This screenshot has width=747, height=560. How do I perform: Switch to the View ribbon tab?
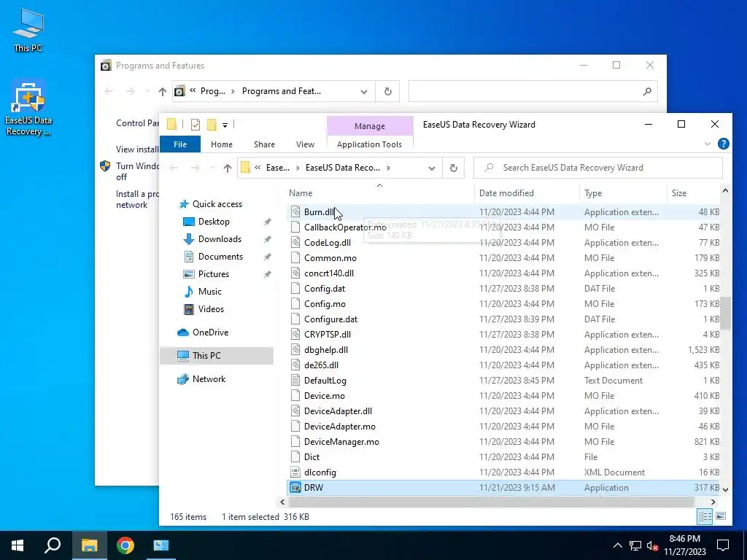click(305, 144)
